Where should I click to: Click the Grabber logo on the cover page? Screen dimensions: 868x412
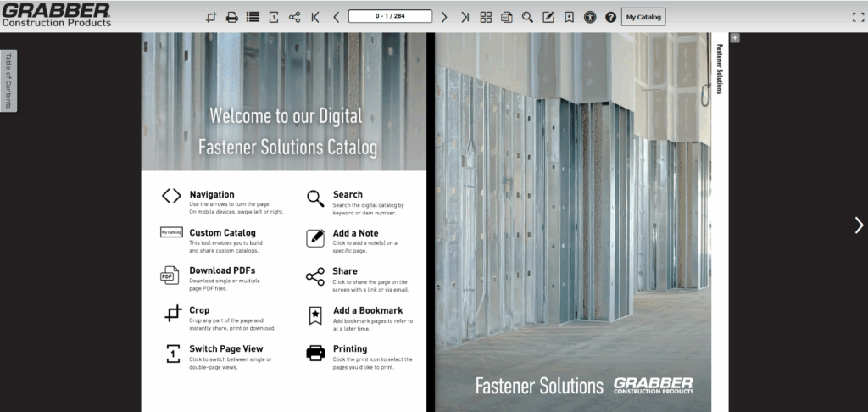click(x=654, y=386)
